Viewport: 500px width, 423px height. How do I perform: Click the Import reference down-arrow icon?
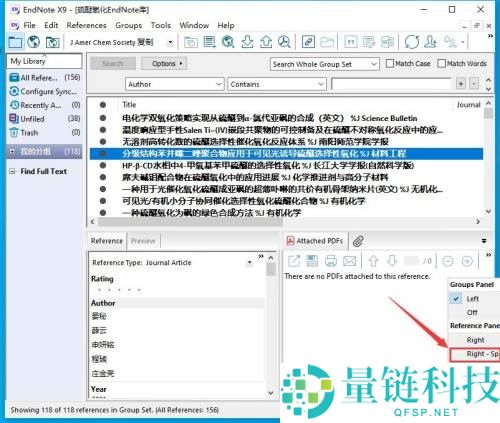pos(247,42)
